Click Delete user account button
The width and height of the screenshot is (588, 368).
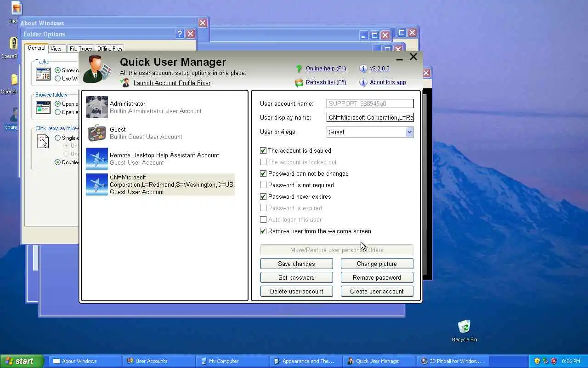296,291
